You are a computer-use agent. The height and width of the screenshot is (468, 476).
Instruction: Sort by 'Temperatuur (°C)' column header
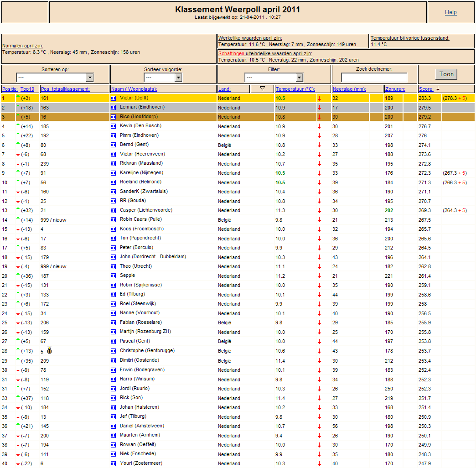click(295, 89)
